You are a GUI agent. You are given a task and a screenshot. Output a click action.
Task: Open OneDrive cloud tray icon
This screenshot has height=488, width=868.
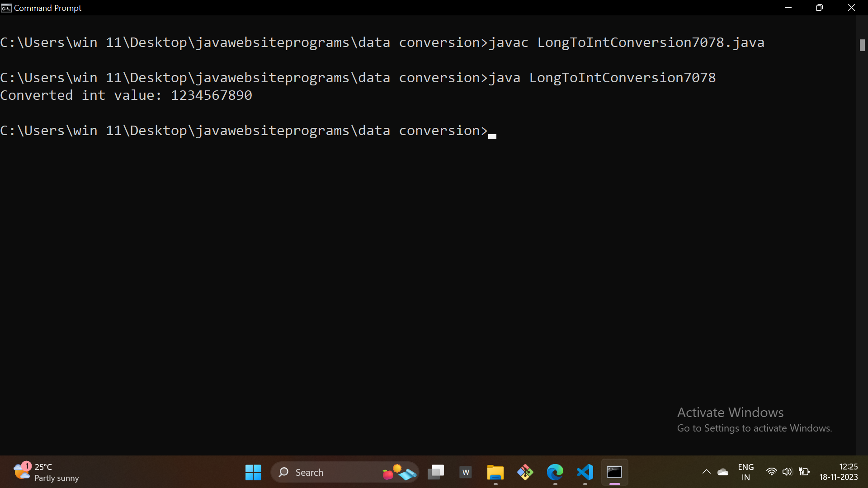(723, 472)
